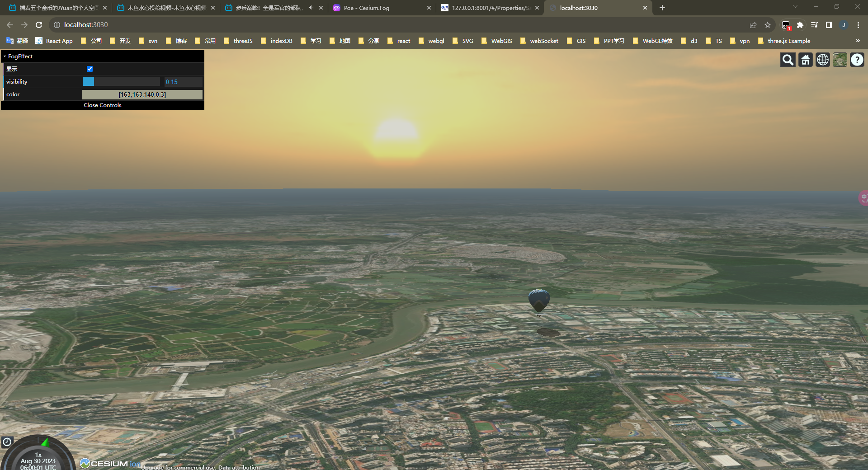868x470 pixels.
Task: Open the base layer imagery picker
Action: pos(840,60)
